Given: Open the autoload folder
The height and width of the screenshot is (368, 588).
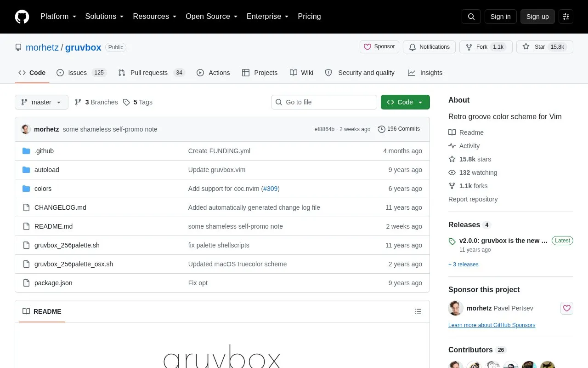Looking at the screenshot, I should coord(47,170).
